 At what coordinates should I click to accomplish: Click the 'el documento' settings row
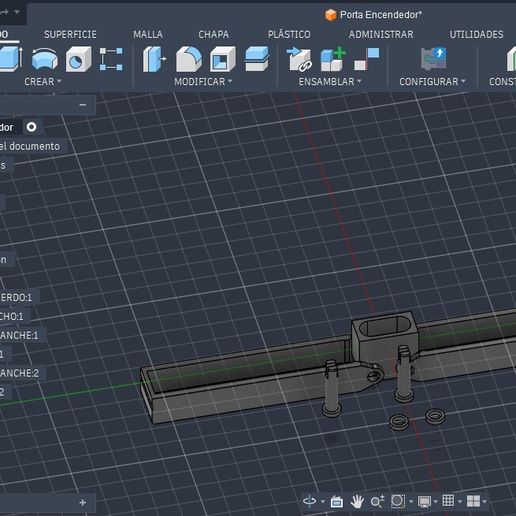(x=30, y=146)
